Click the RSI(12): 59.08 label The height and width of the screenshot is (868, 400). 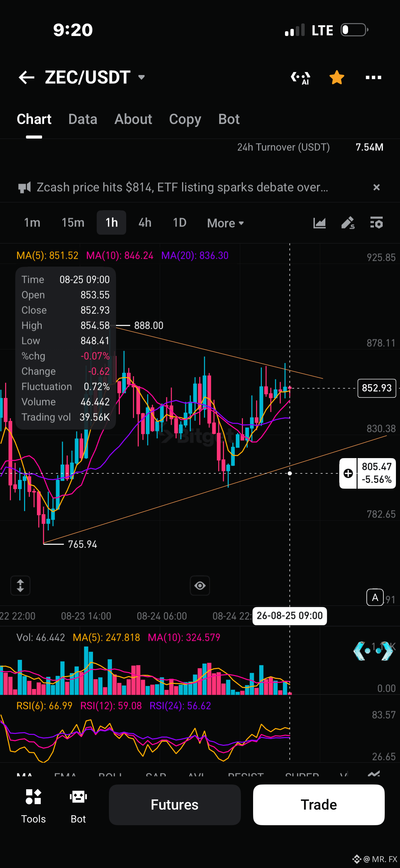111,706
